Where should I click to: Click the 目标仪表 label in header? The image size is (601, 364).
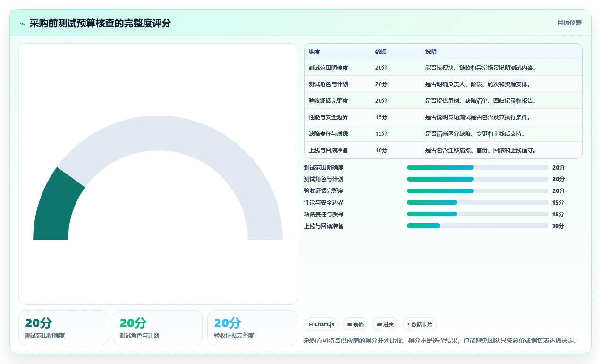(x=569, y=23)
